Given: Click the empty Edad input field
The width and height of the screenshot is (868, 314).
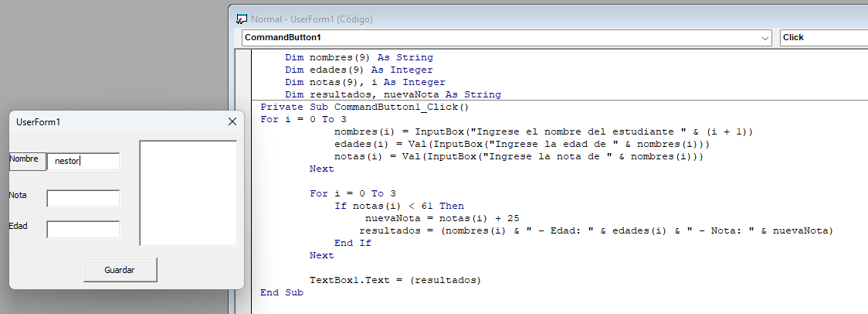Looking at the screenshot, I should 83,230.
